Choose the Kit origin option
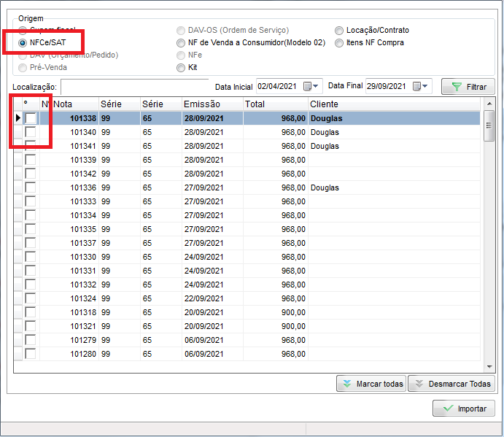The height and width of the screenshot is (437, 504). (x=181, y=68)
